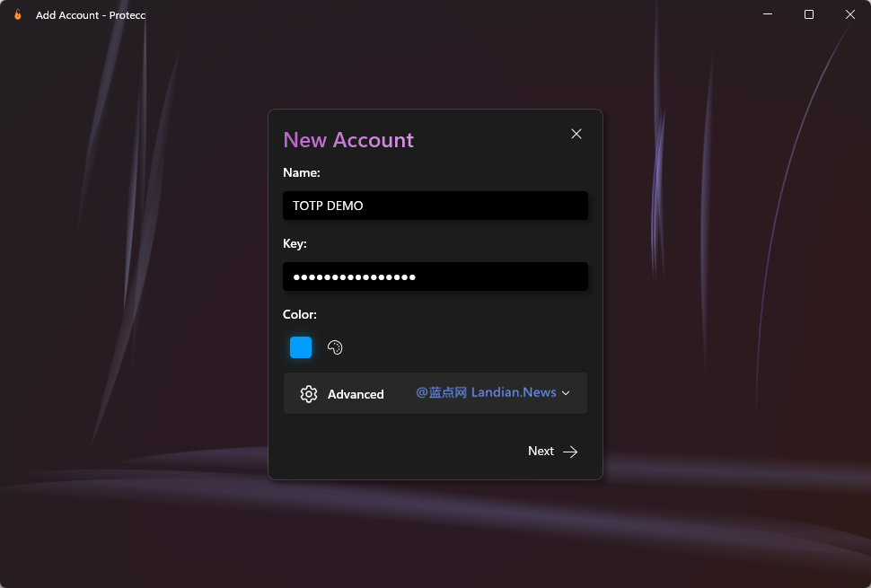Click the "Name:" field label
Viewport: 871px width, 588px height.
pyautogui.click(x=302, y=172)
